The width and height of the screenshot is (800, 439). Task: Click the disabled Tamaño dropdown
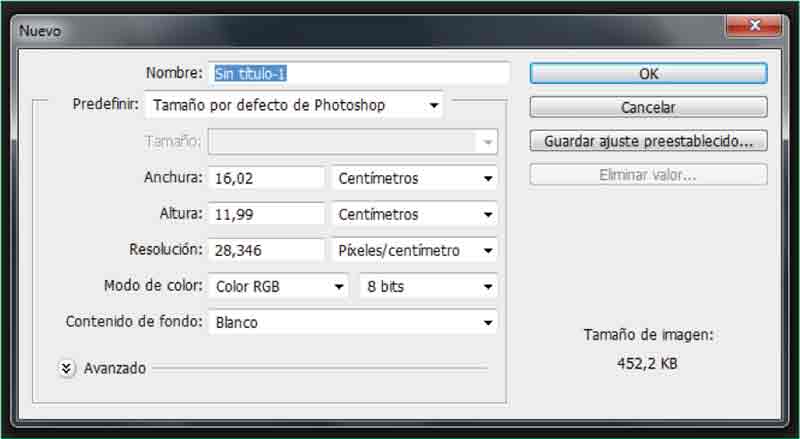click(x=353, y=142)
